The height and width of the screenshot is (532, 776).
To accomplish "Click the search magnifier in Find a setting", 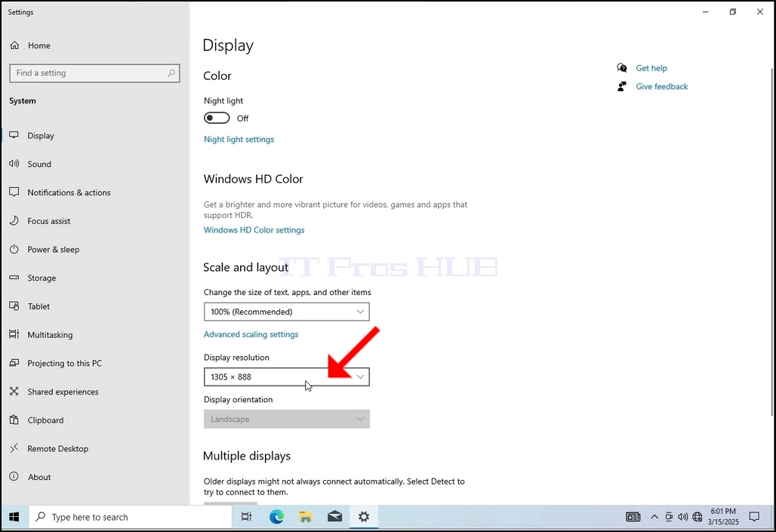I will point(171,72).
